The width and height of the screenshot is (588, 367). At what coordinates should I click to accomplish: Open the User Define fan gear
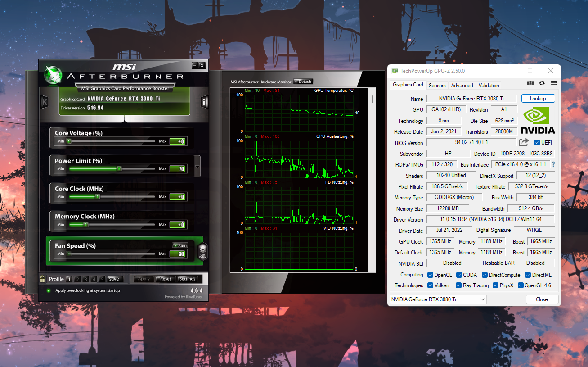[x=203, y=251]
